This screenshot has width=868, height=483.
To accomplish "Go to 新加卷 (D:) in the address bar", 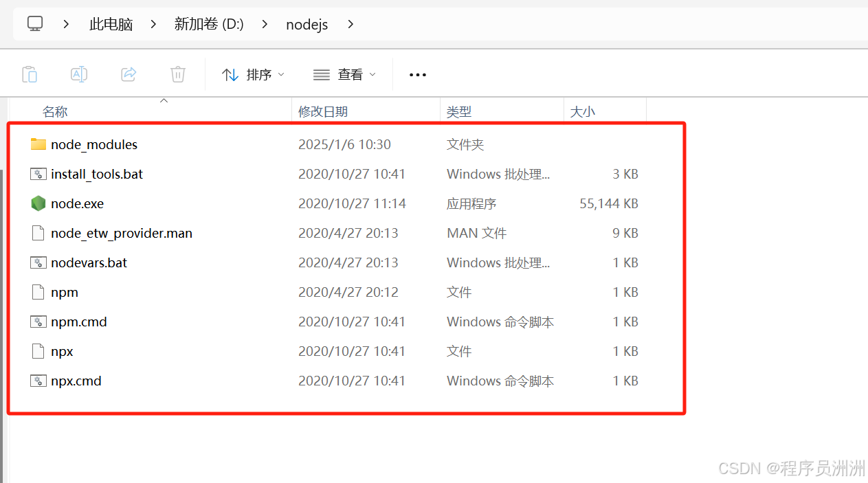I will tap(209, 24).
